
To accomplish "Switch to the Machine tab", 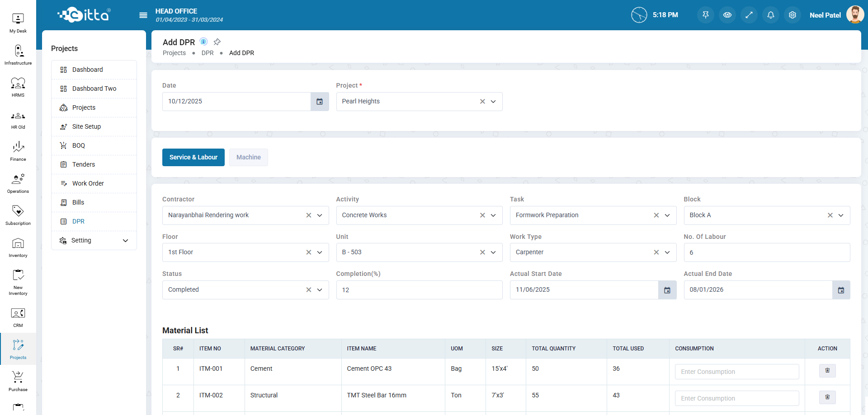I will [248, 158].
